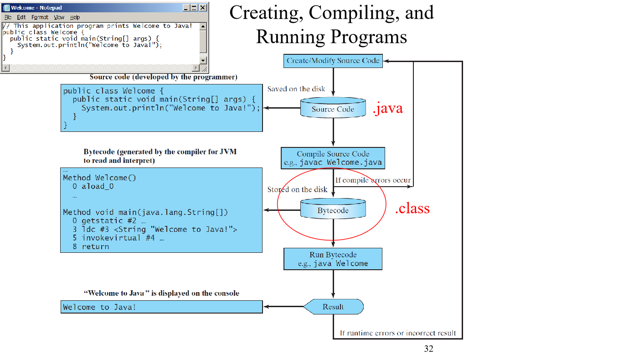Open the Help menu
The height and width of the screenshot is (361, 644).
[75, 17]
